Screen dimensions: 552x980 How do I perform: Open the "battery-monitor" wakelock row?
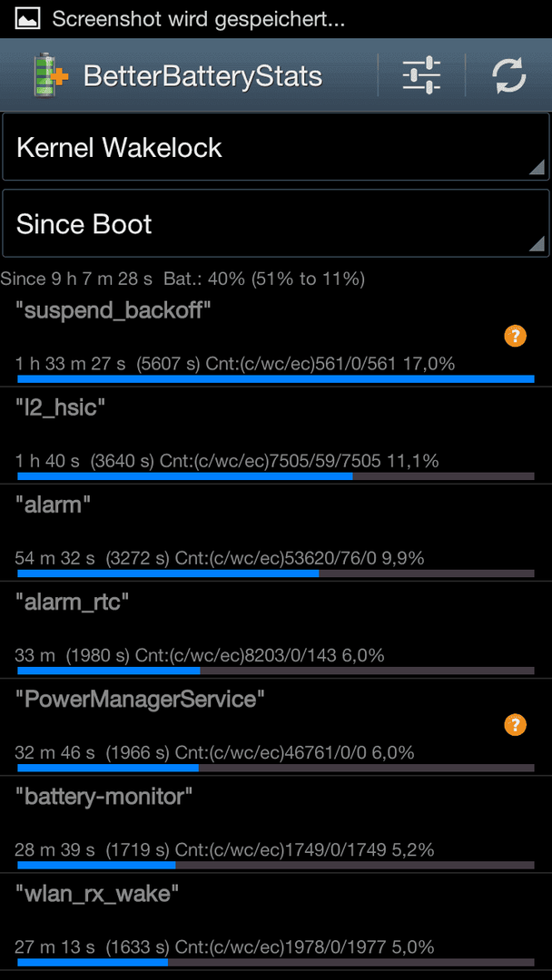[x=276, y=824]
